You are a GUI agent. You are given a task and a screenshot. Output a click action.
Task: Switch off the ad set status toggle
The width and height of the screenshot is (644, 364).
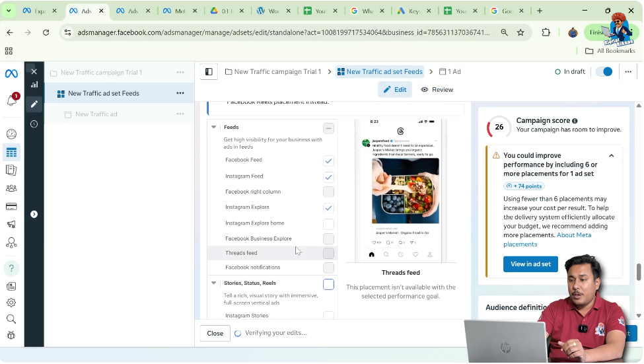point(604,72)
